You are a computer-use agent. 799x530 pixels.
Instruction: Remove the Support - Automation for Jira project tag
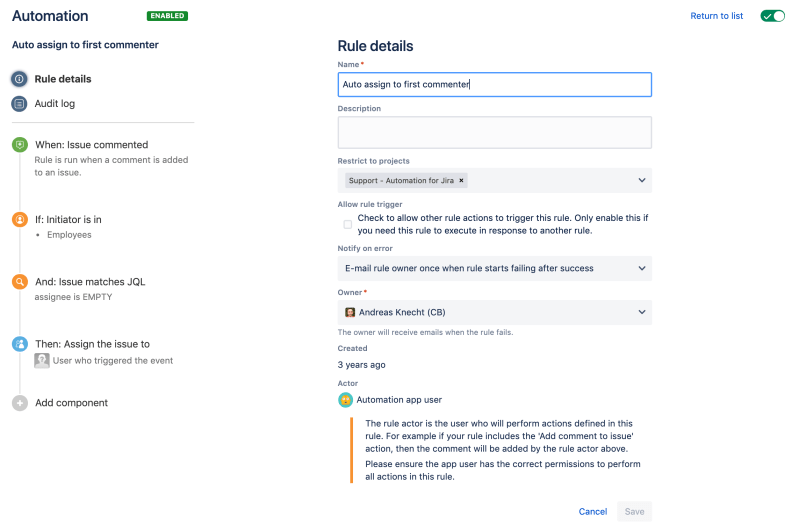coord(461,180)
